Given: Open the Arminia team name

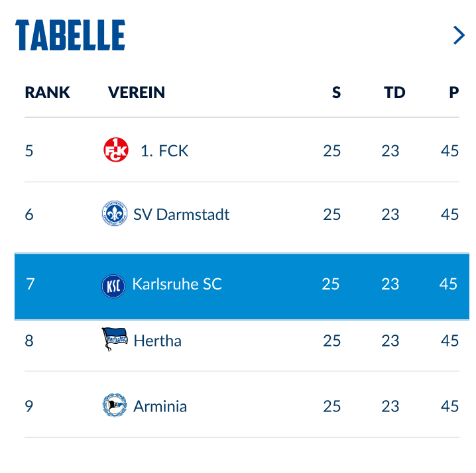Looking at the screenshot, I should tap(160, 406).
